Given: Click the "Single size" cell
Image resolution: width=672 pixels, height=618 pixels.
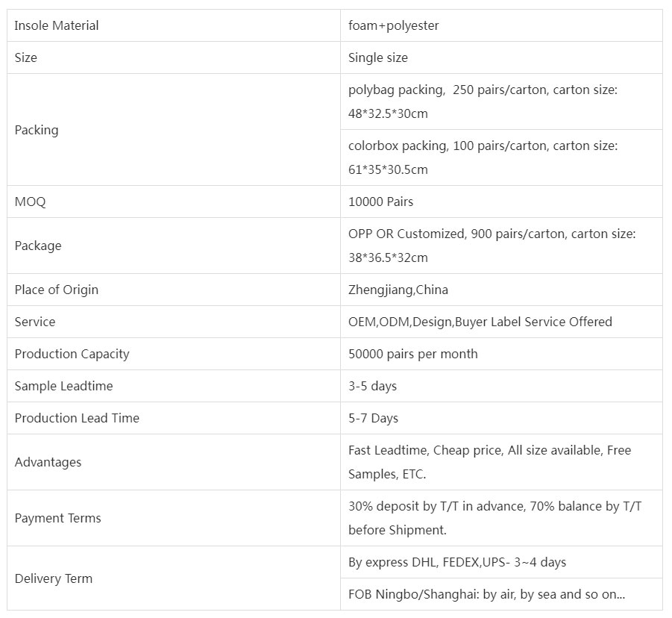Looking at the screenshot, I should (x=378, y=57).
